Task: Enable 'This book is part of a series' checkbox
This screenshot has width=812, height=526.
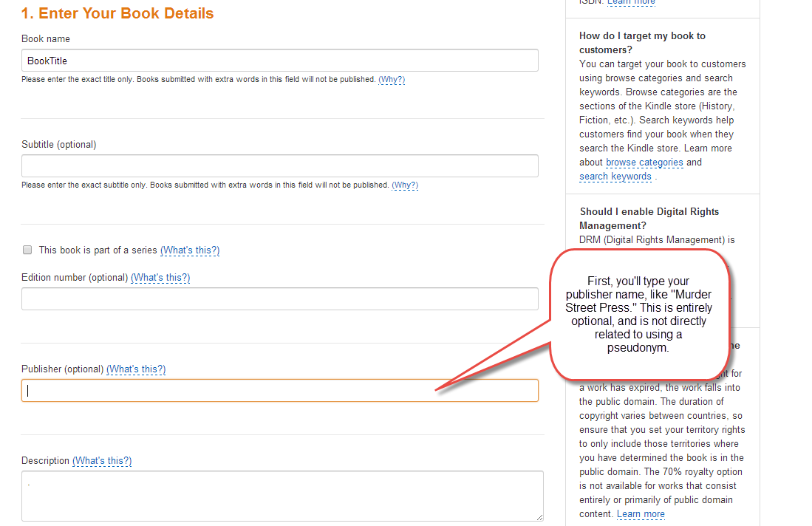Action: [27, 250]
